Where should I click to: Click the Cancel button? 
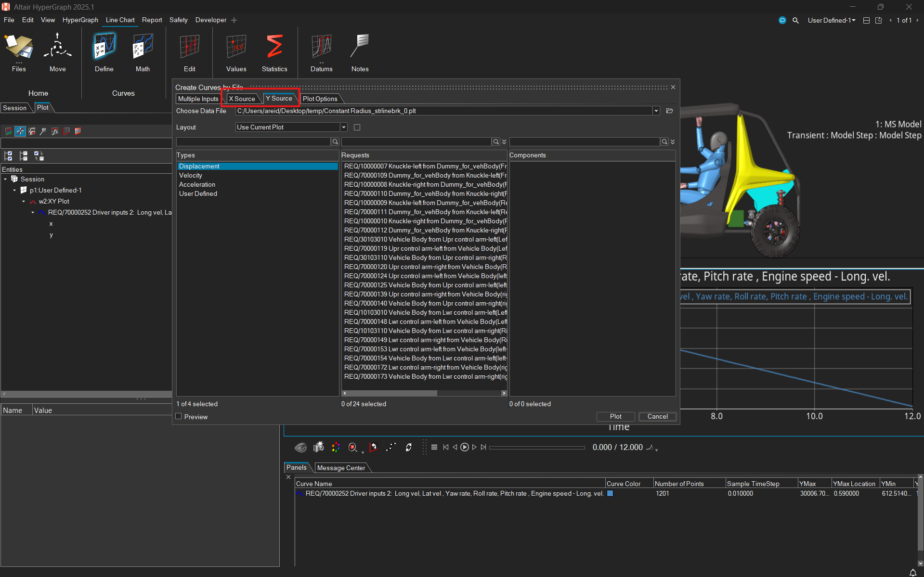point(657,417)
